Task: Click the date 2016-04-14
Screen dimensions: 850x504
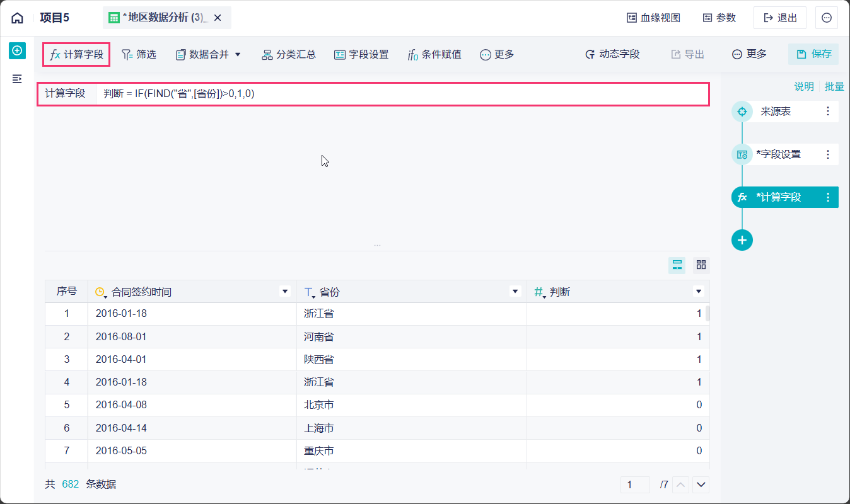Action: (121, 428)
